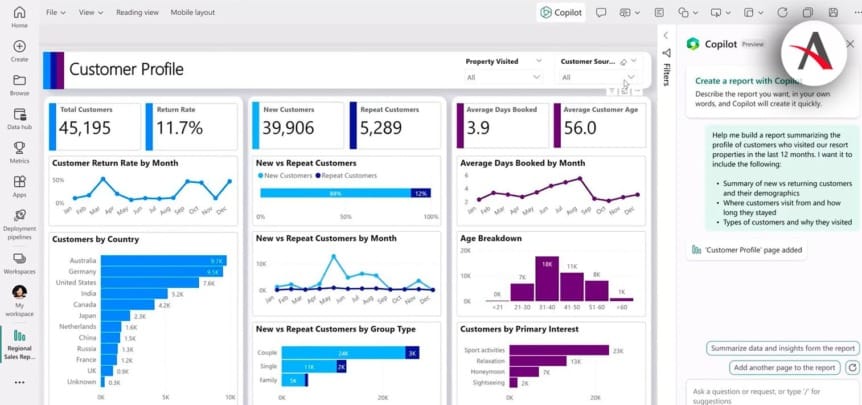Click 'Customer Return Rate by Month' chart title

(115, 163)
